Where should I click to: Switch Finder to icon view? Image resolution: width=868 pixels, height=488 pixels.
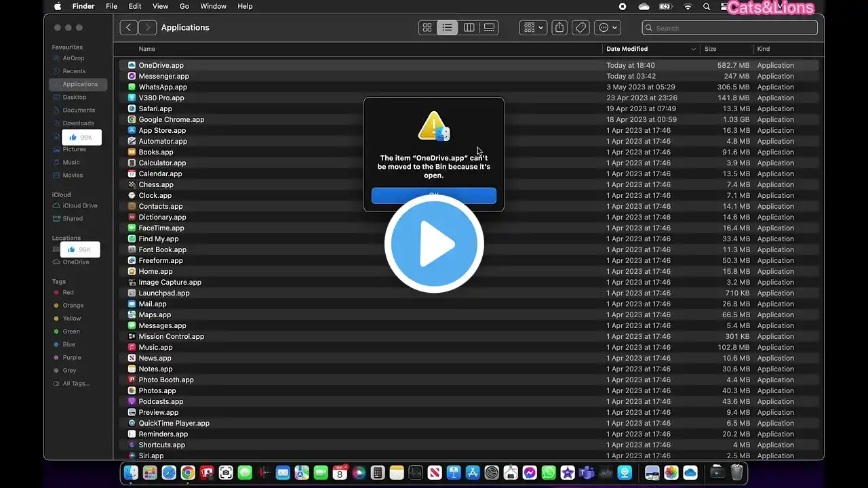[x=427, y=28]
